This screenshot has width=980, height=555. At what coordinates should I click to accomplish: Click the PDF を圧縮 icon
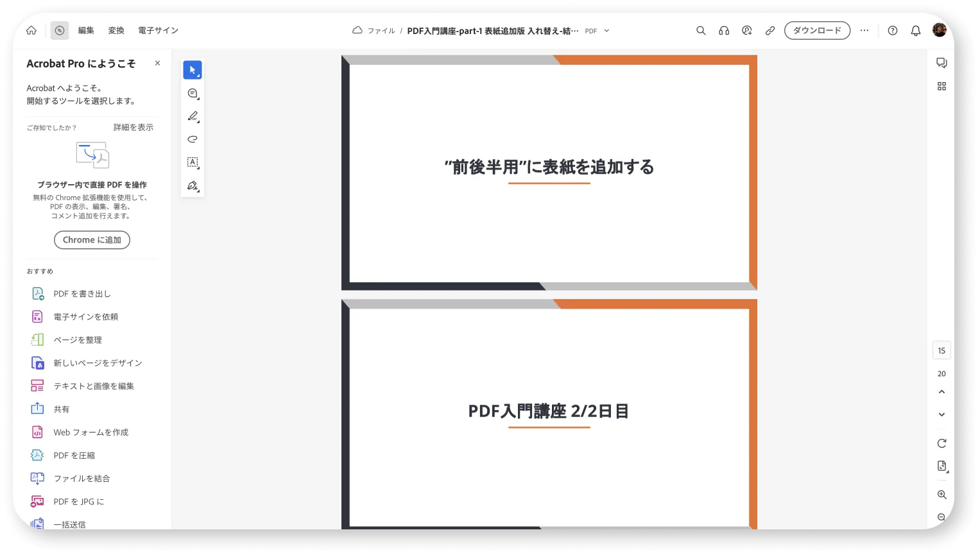pyautogui.click(x=38, y=456)
